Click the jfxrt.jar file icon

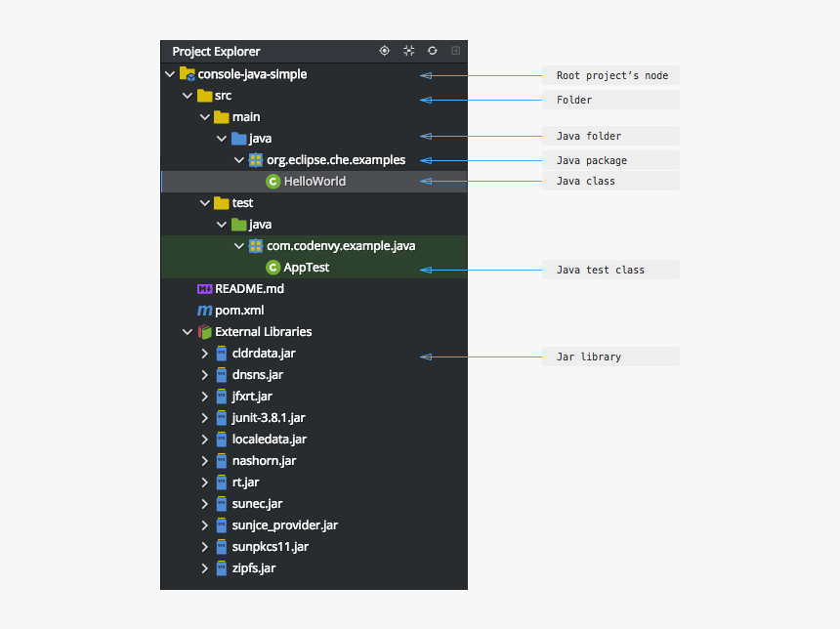(x=222, y=397)
